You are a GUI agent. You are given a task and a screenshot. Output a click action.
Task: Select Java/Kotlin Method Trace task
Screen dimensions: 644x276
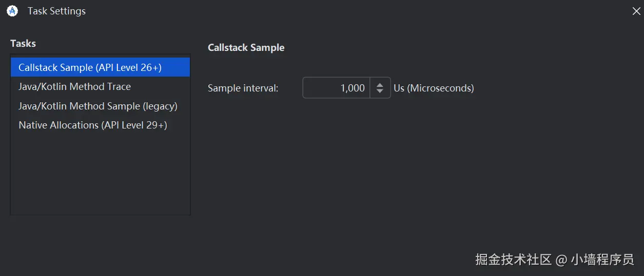pos(74,86)
